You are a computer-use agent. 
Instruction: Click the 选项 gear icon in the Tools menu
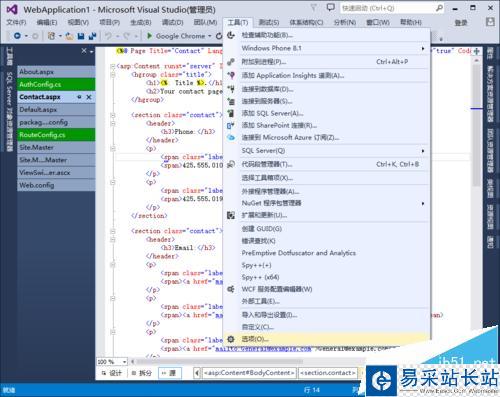tap(231, 339)
